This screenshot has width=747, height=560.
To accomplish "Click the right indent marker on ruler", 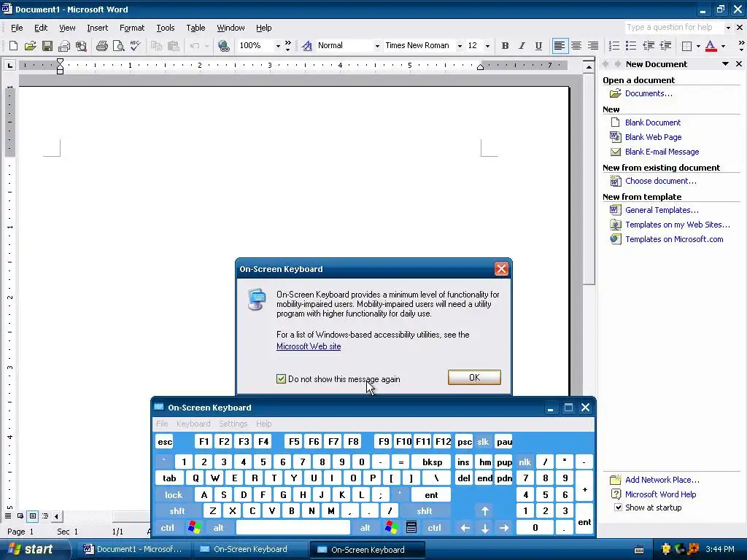I will pos(480,67).
